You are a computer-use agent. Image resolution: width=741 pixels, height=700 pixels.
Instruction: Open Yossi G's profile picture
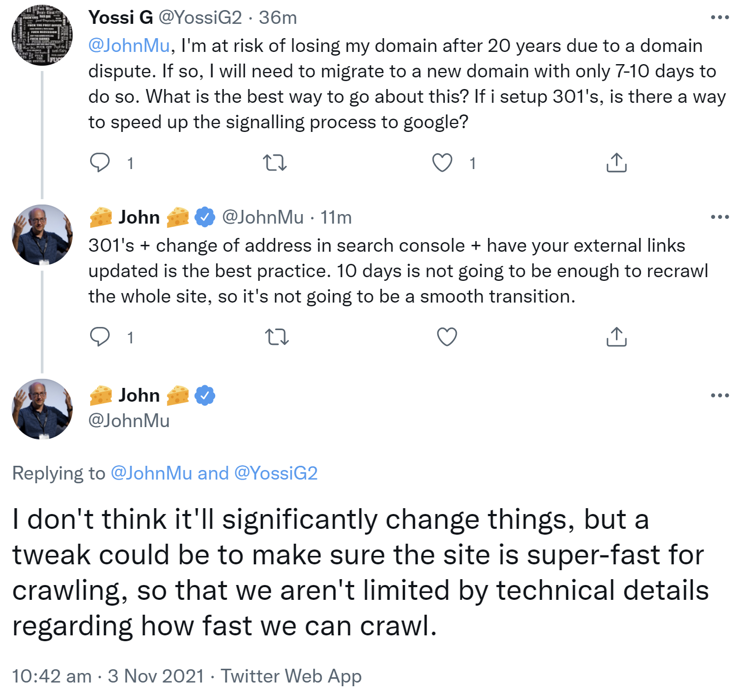[x=42, y=35]
